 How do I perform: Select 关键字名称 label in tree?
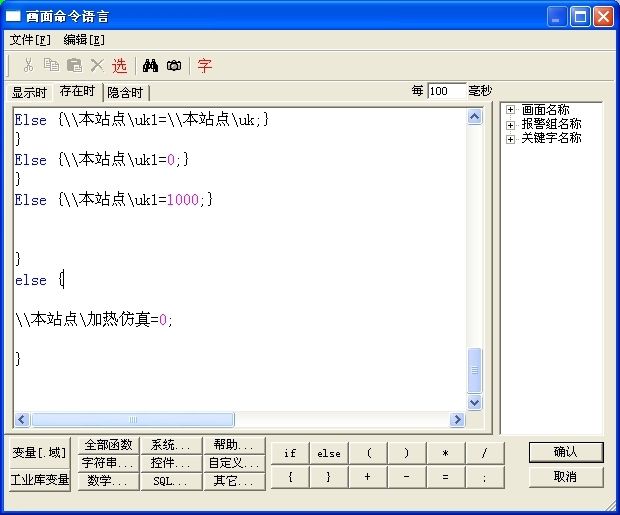(551, 138)
